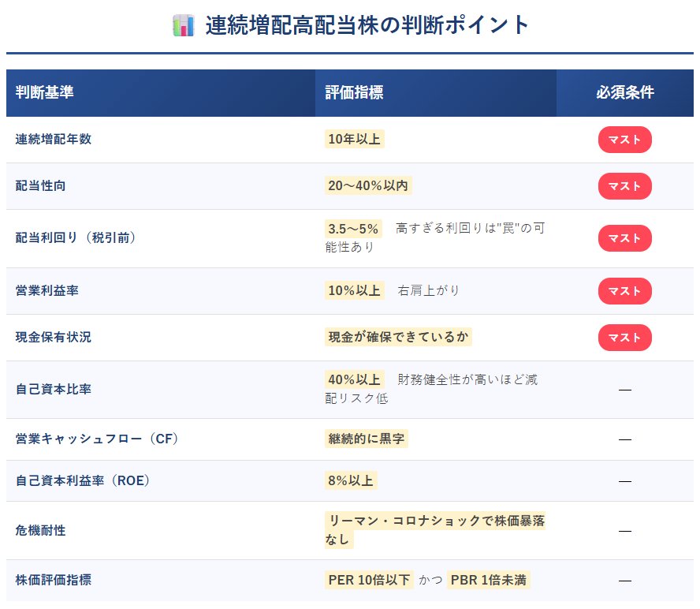Click the 評価指標 column header
The image size is (700, 609).
click(354, 92)
